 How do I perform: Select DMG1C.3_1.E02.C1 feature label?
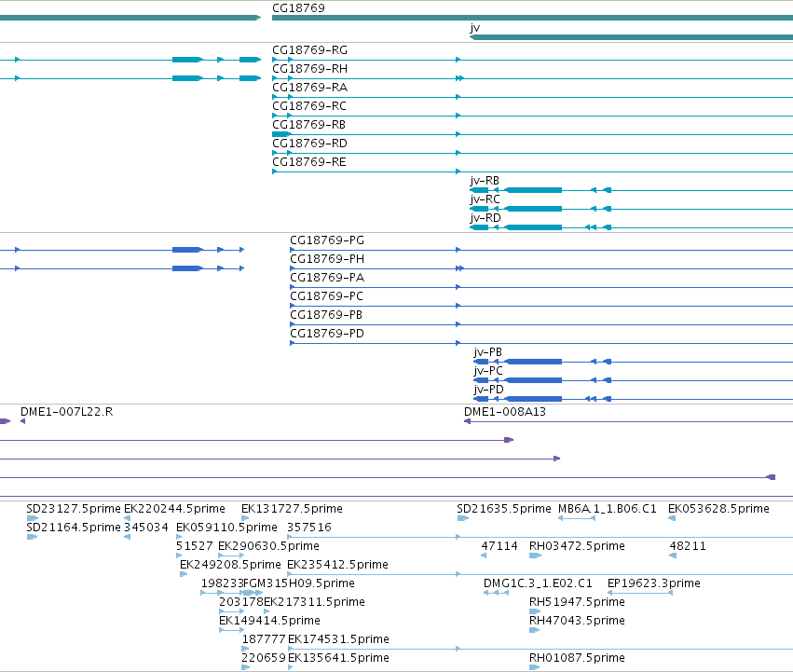[538, 584]
